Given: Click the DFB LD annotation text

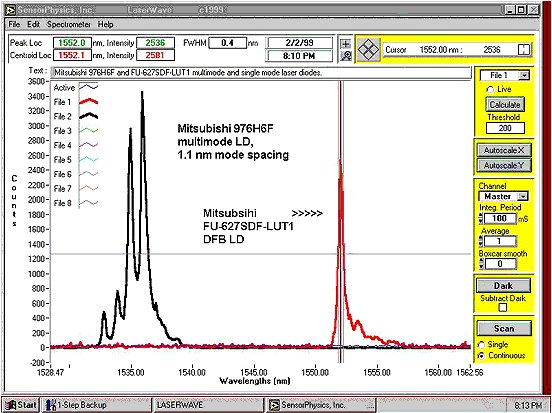Looking at the screenshot, I should 224,239.
